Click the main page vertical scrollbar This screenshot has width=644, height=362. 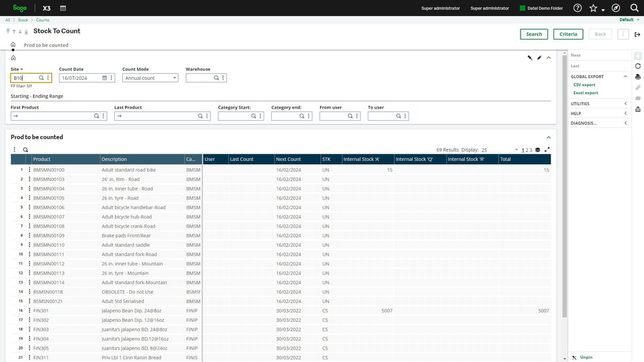pyautogui.click(x=565, y=185)
